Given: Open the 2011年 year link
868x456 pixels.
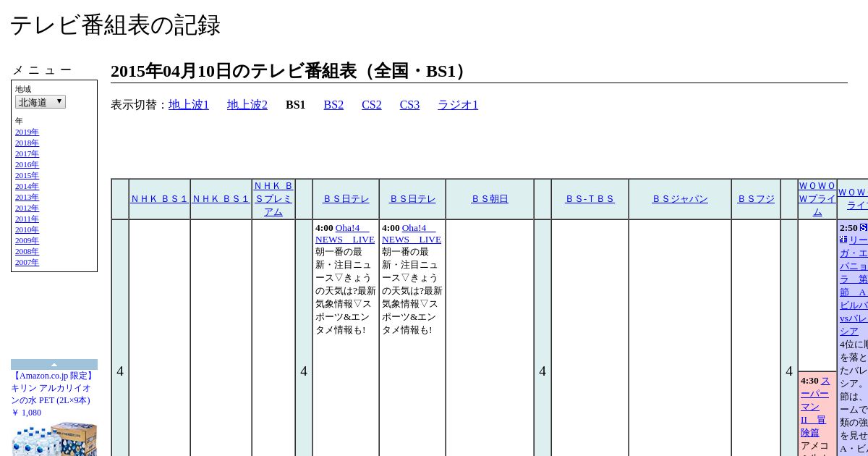Looking at the screenshot, I should pos(27,219).
